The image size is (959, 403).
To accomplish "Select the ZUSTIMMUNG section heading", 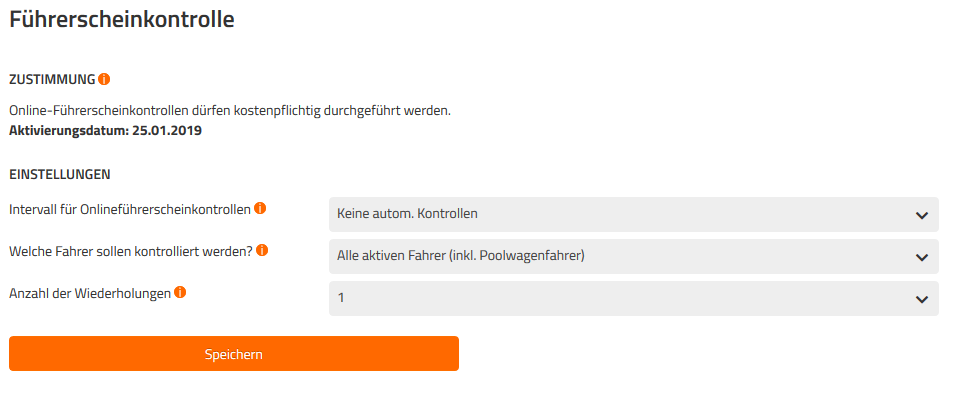I will point(53,79).
